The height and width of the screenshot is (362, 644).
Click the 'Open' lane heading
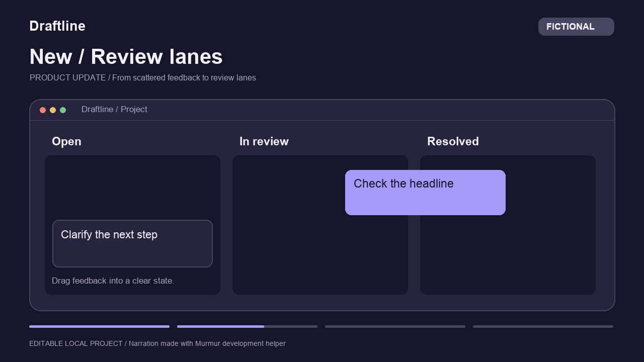[x=66, y=141]
